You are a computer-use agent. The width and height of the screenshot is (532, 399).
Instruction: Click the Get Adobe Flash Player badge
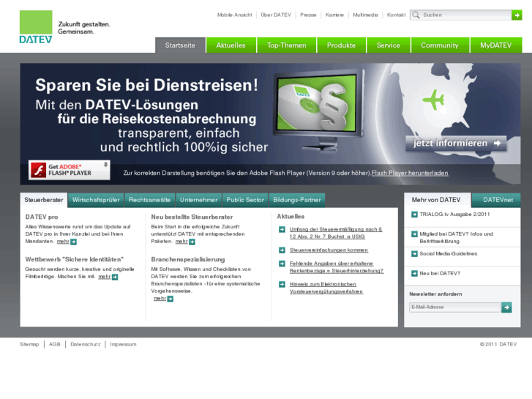[x=70, y=170]
